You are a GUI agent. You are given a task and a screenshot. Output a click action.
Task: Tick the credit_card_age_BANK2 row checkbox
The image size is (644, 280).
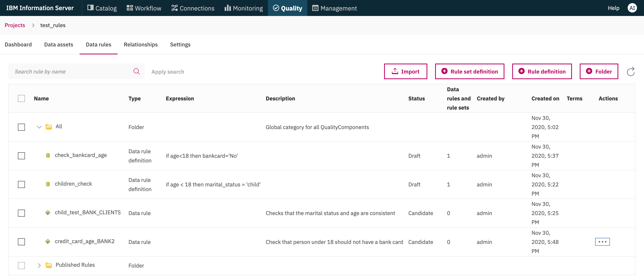click(21, 242)
